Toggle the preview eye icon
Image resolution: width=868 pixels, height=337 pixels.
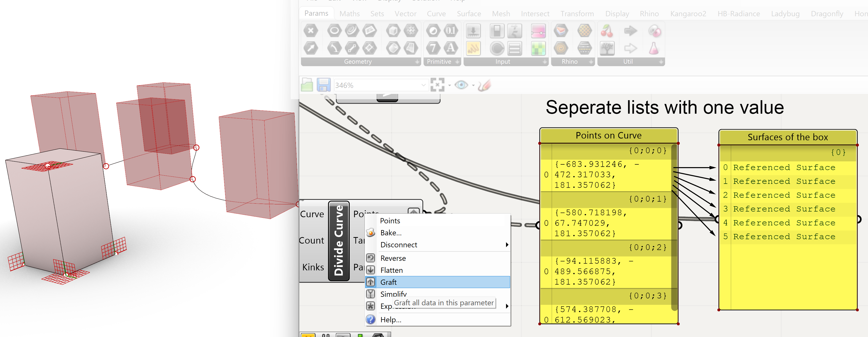coord(461,85)
